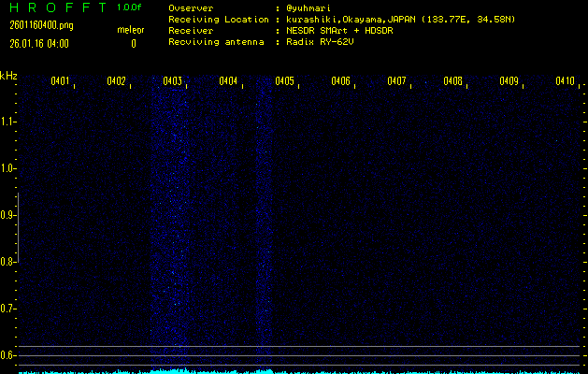
Task: Click the 0.9 frequency axis label
Action: 7,215
